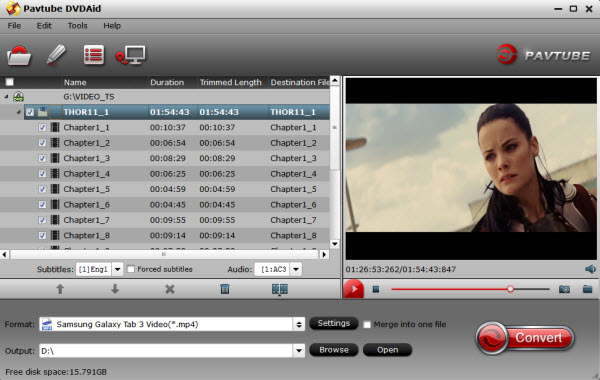
Task: Click the video playback progress slider
Action: click(x=470, y=289)
